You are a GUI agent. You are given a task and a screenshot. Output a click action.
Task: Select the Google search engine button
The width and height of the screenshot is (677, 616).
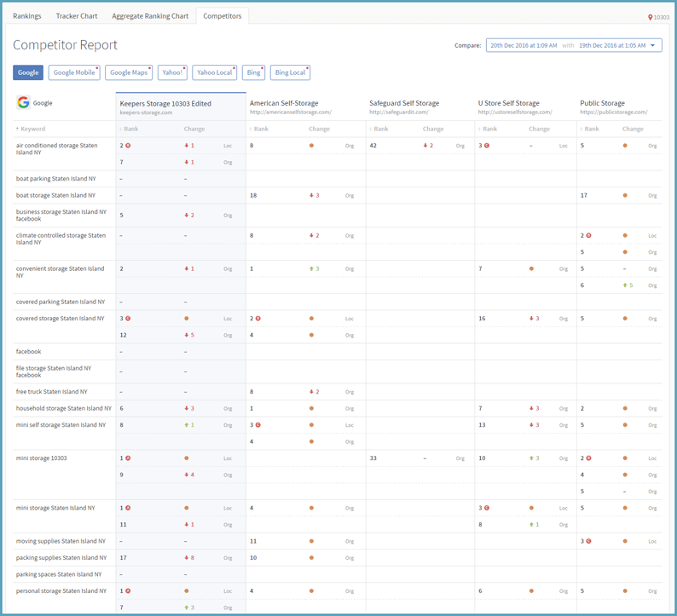[28, 72]
